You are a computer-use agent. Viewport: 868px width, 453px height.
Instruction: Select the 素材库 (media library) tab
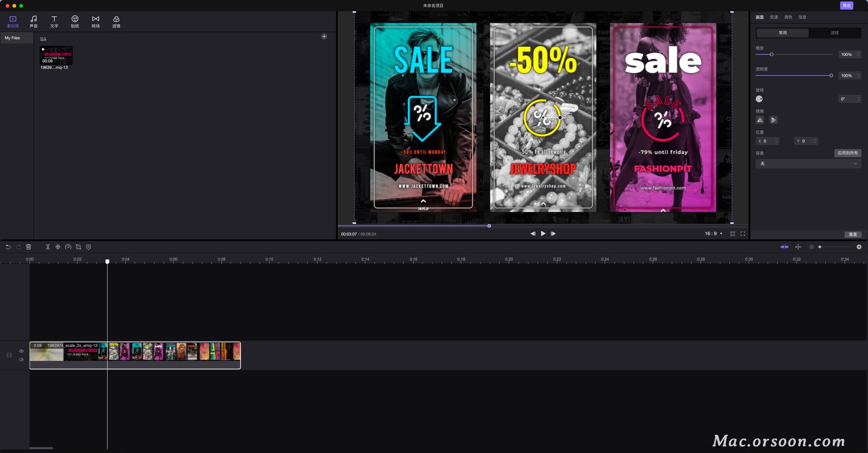pyautogui.click(x=13, y=21)
